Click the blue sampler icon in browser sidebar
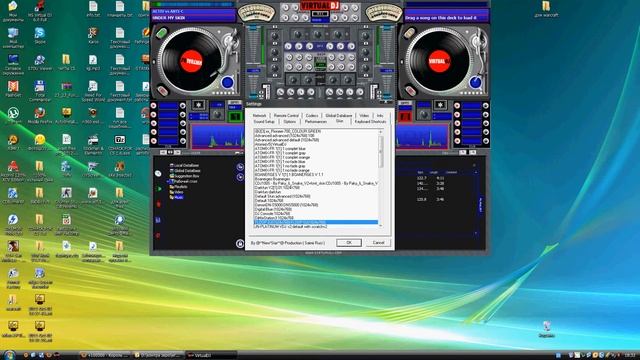Viewport: 640px width, 360px height. (158, 220)
